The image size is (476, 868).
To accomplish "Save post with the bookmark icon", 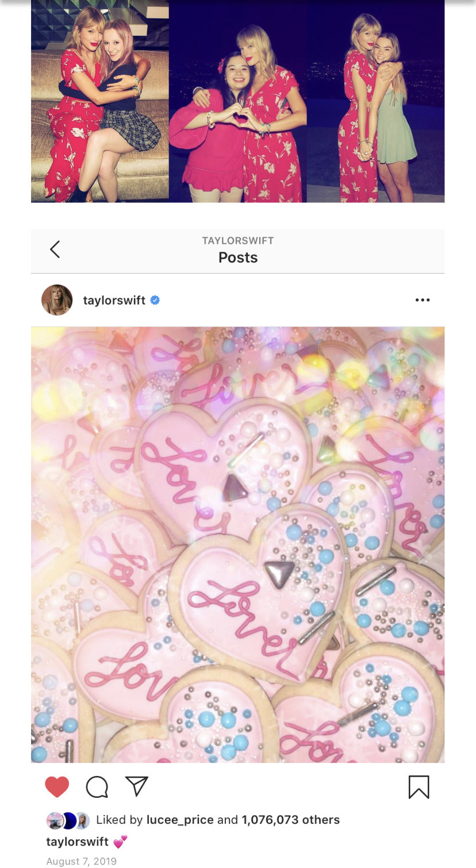I will tap(419, 787).
